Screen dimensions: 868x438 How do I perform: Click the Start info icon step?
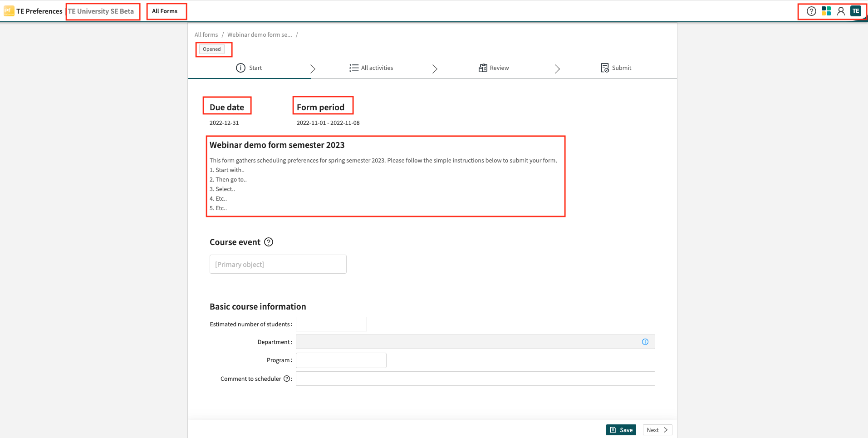pos(240,68)
